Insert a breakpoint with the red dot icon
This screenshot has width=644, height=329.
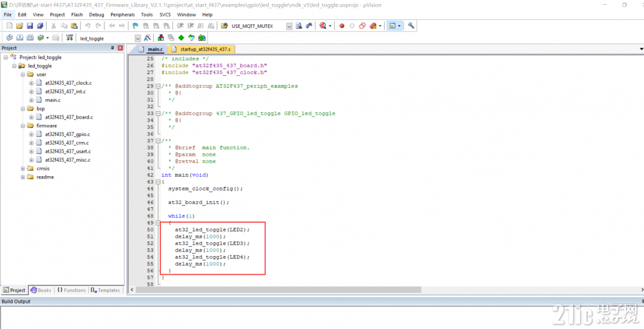(342, 26)
